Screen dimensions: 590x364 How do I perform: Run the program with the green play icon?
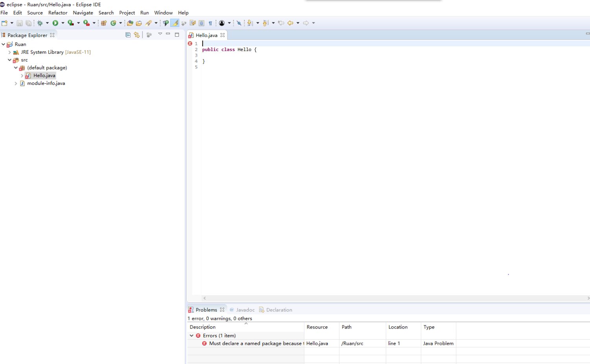tap(55, 23)
